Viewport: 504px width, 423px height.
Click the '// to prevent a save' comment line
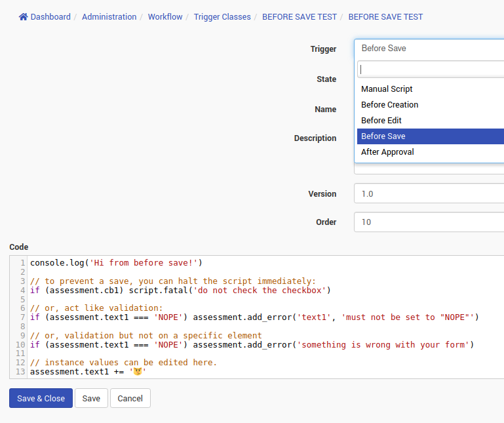tap(173, 281)
